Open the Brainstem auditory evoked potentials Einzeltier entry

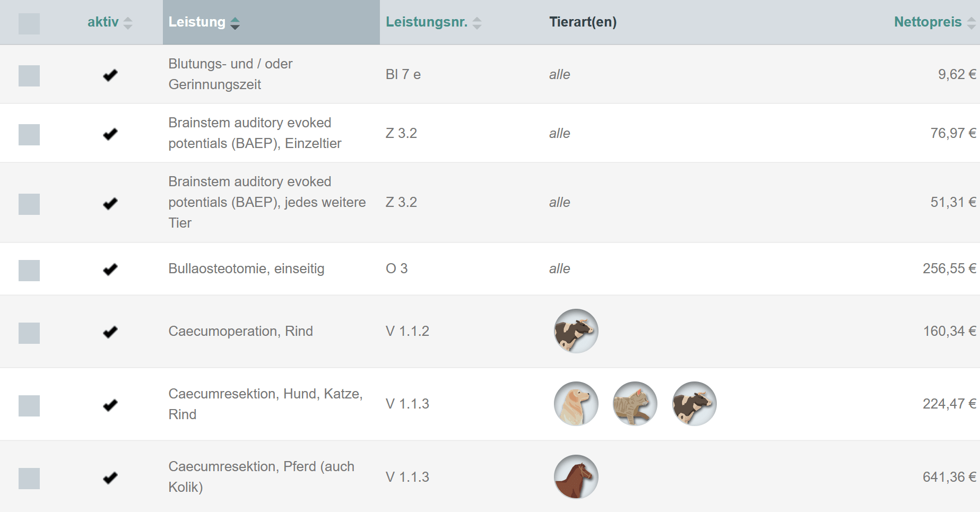pos(255,133)
